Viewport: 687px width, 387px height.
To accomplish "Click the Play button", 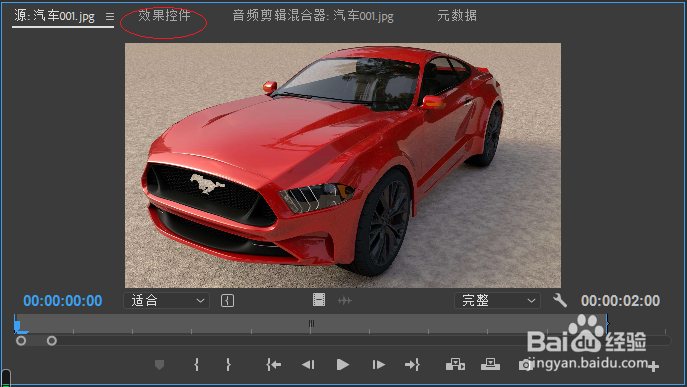I will coord(343,365).
